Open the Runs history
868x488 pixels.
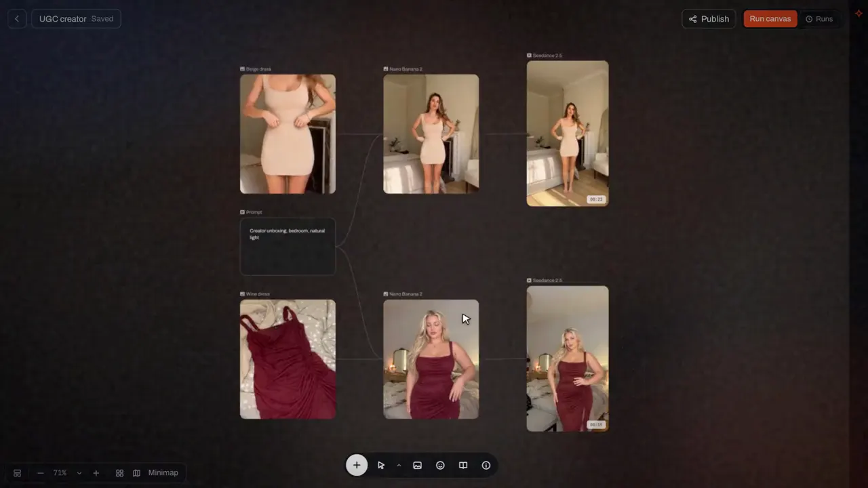coord(819,19)
